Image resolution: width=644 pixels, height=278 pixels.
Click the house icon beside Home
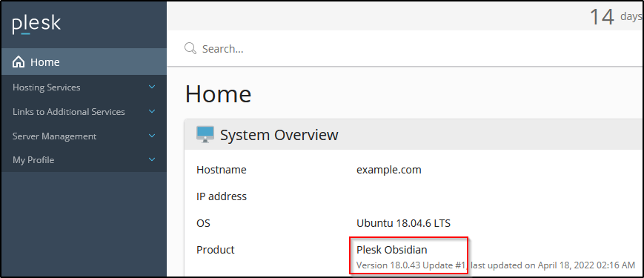coord(19,62)
